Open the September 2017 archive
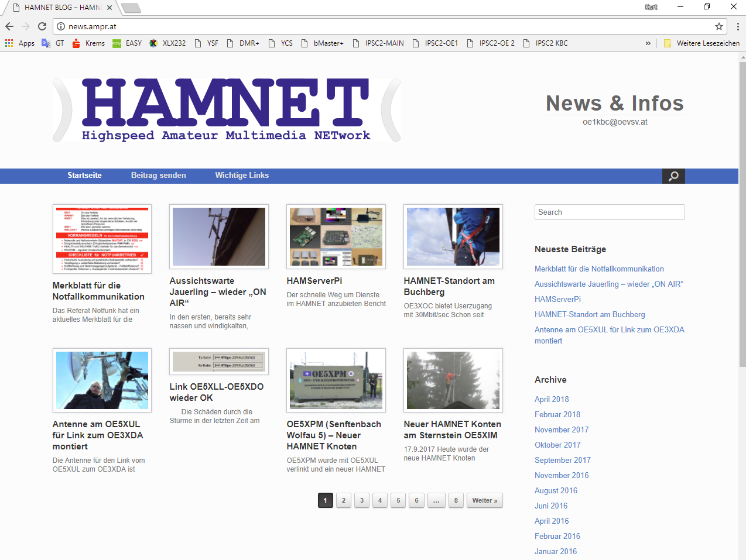Viewport: 746px width, 560px height. pos(563,460)
